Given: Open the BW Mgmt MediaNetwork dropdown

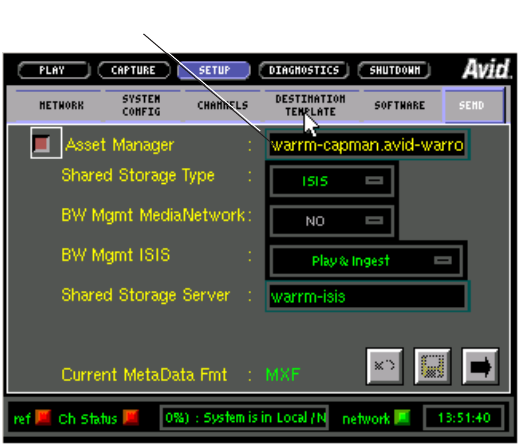Looking at the screenshot, I should pos(332,221).
